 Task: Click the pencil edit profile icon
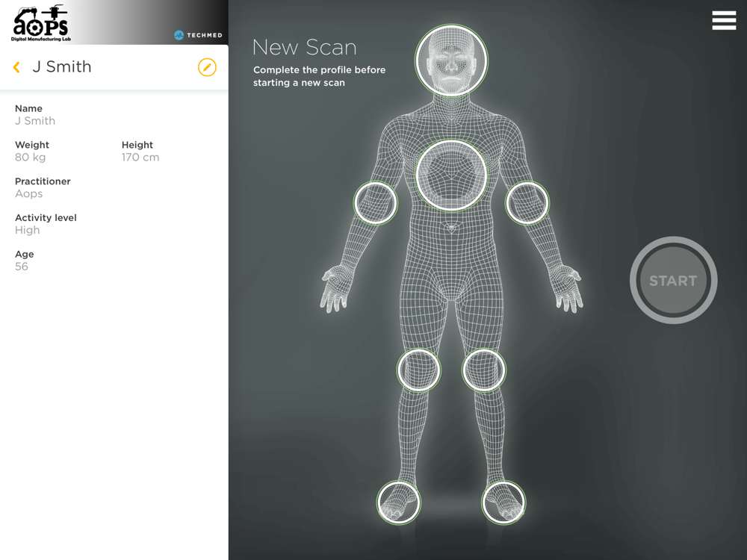pyautogui.click(x=207, y=67)
